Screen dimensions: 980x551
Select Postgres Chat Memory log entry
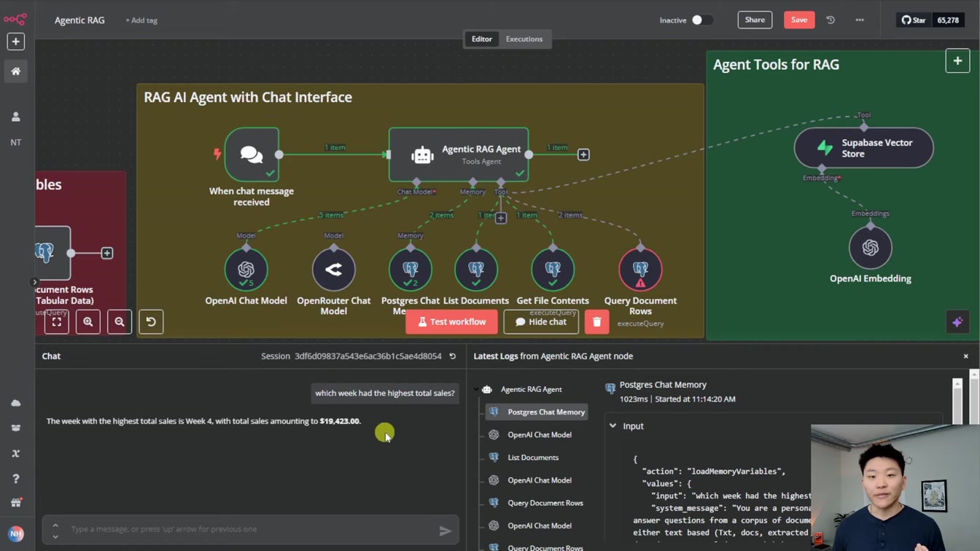537,413
